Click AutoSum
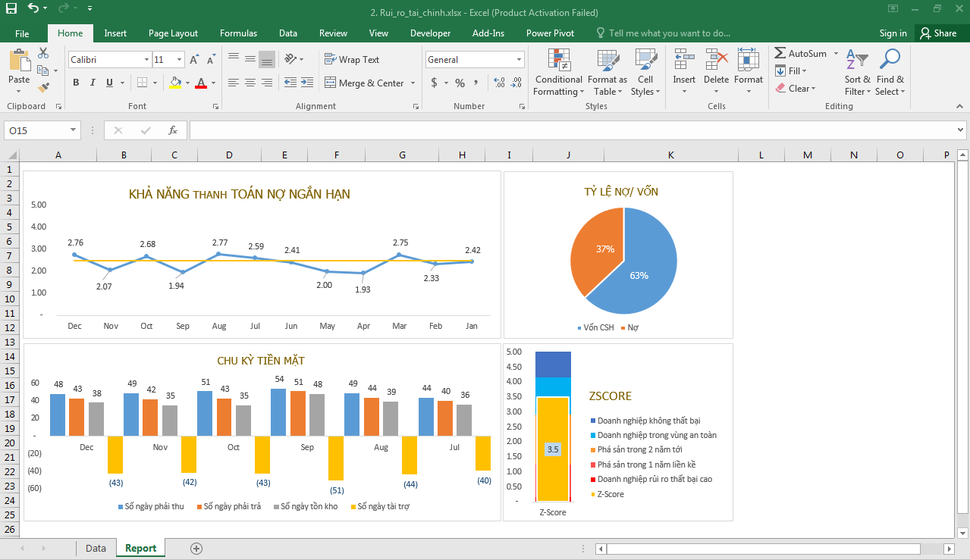 (801, 53)
